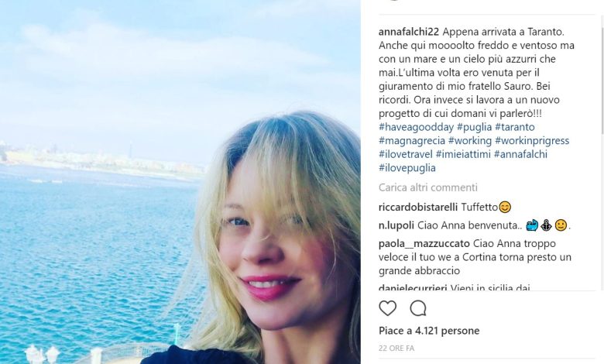
Task: Load more comments via Carica altri commenti
Action: (428, 187)
